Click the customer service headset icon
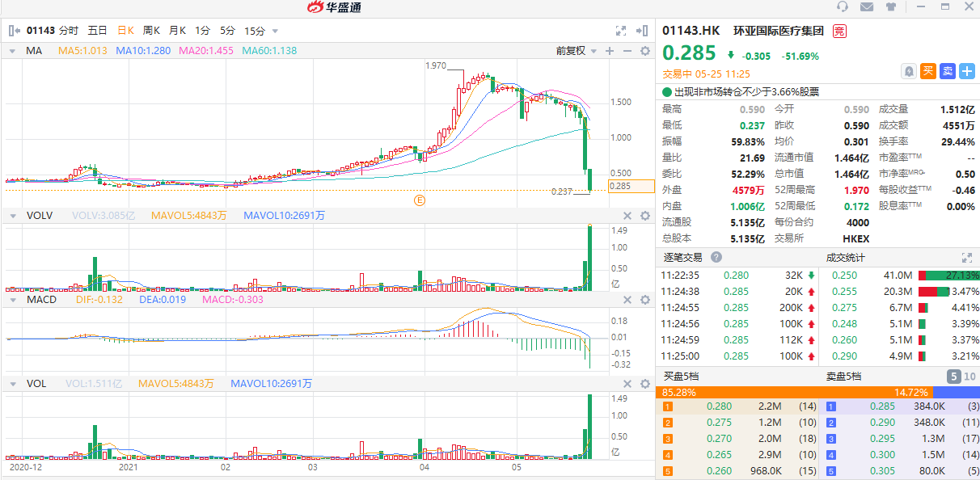This screenshot has height=480, width=980. click(843, 7)
